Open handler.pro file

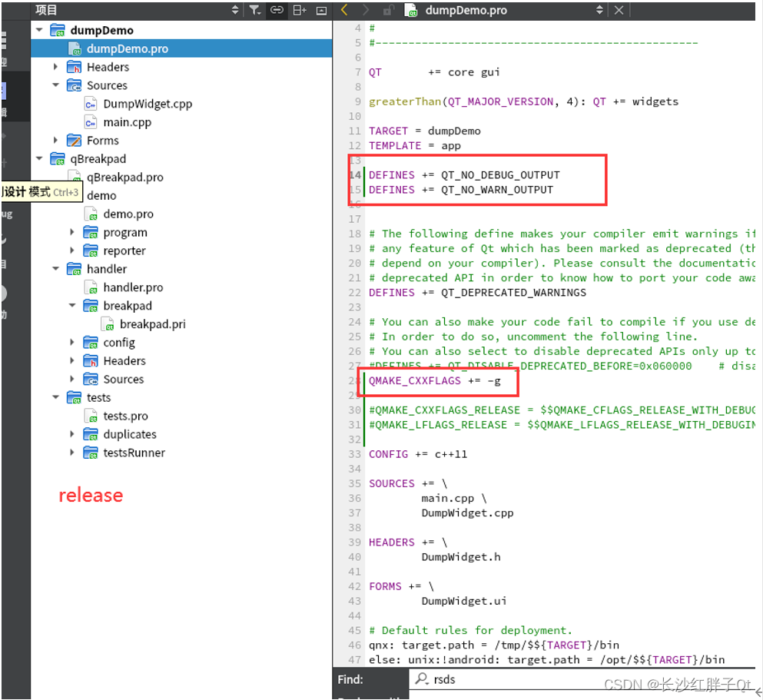coord(133,287)
